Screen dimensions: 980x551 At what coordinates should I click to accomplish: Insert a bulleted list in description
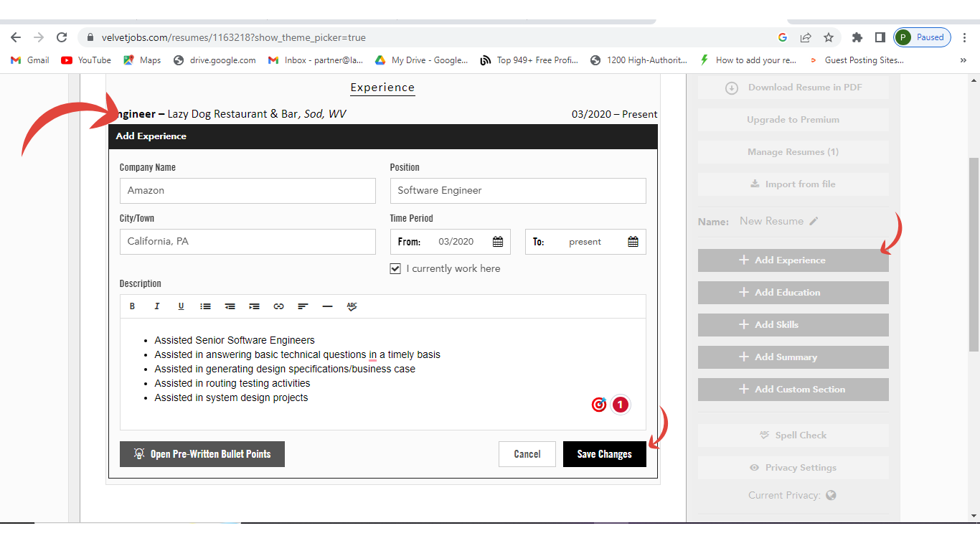[205, 306]
